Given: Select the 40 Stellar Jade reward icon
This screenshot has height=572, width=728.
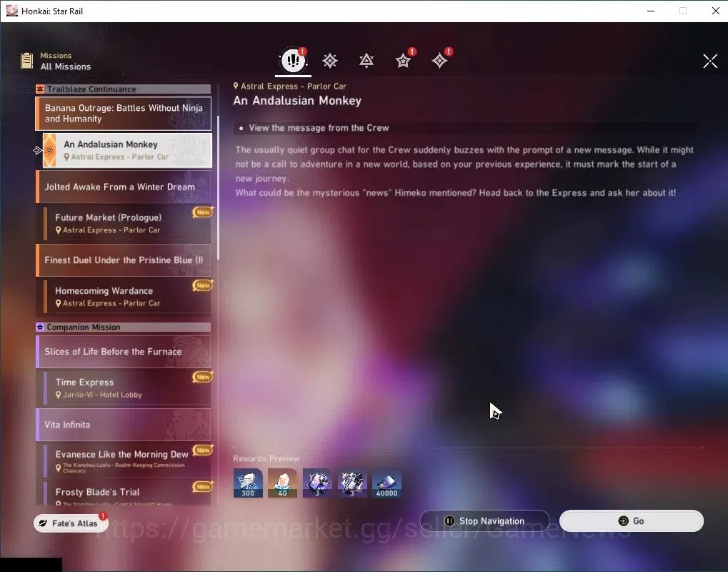Looking at the screenshot, I should 282,483.
